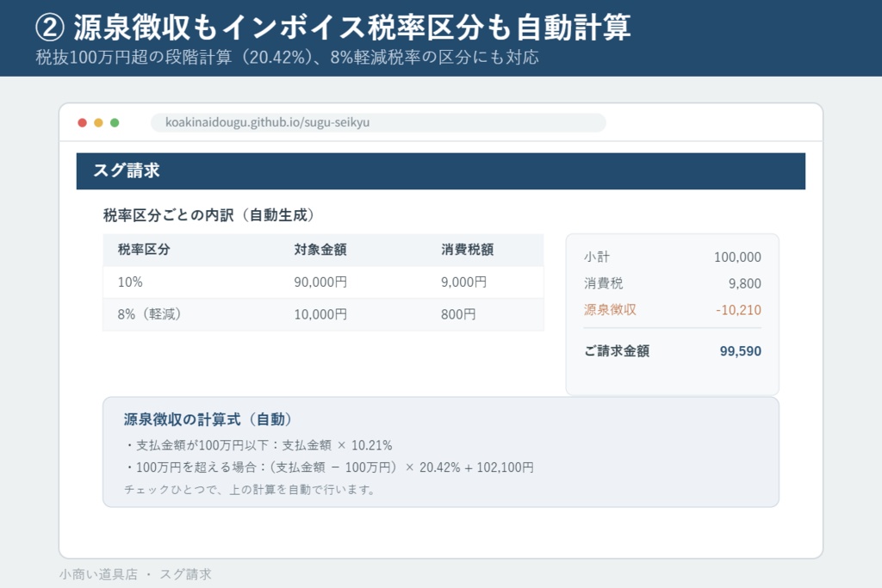
Task: Click the ご請求金額 label
Action: pyautogui.click(x=617, y=350)
